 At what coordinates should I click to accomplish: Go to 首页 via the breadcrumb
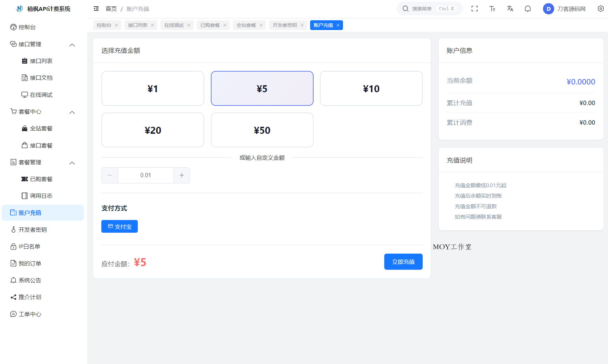coord(111,9)
